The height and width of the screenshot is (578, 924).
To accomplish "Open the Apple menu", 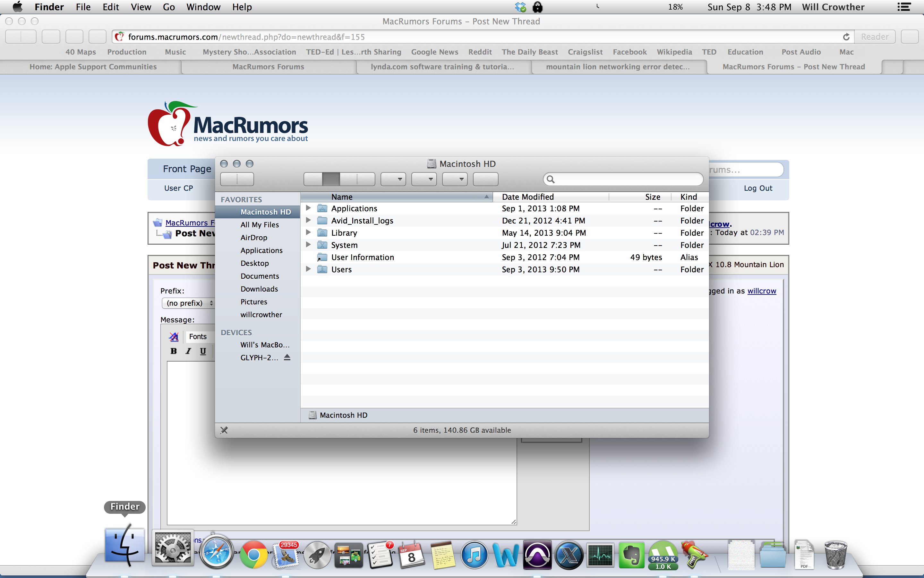I will click(18, 7).
